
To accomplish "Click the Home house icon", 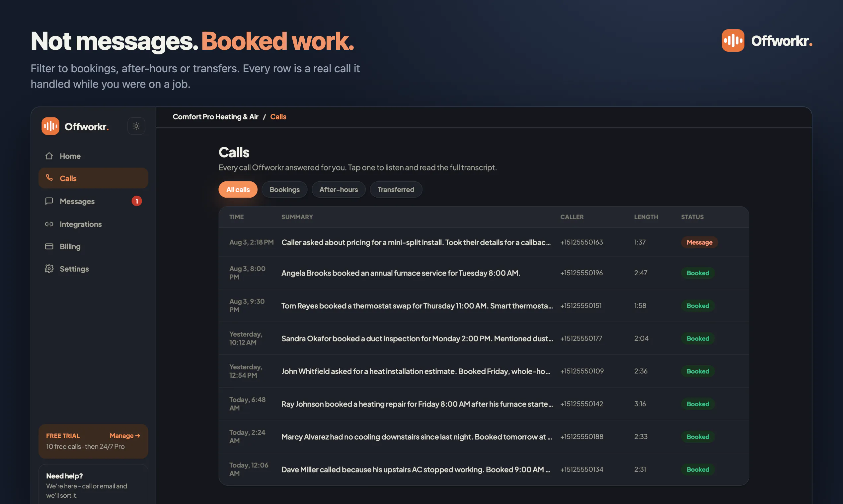I will coord(49,156).
